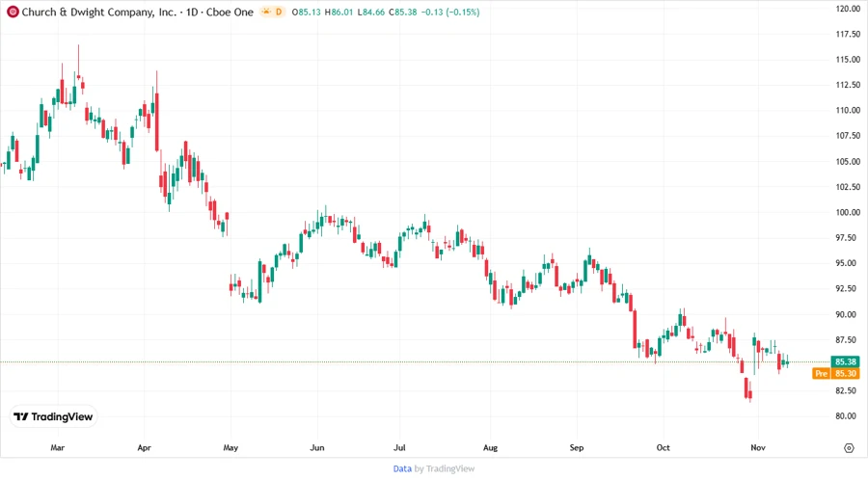Click the 105.00 price axis label

coord(848,162)
